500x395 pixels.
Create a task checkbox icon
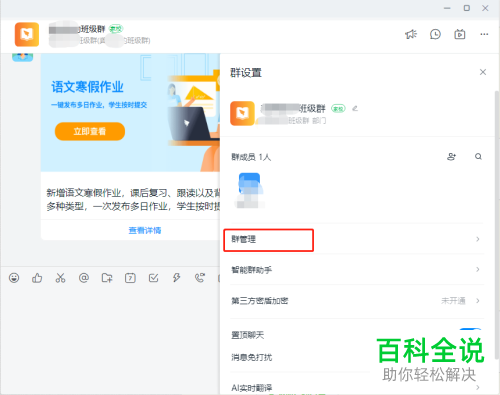coord(153,278)
